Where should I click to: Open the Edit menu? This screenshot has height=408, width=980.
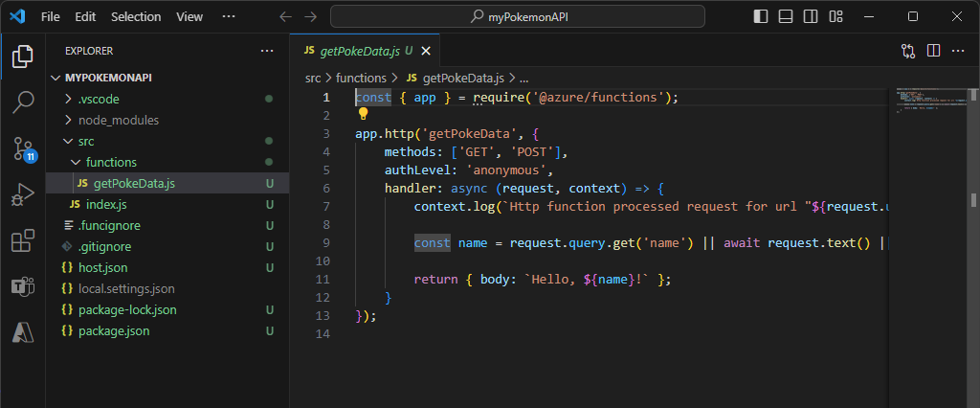click(x=85, y=17)
